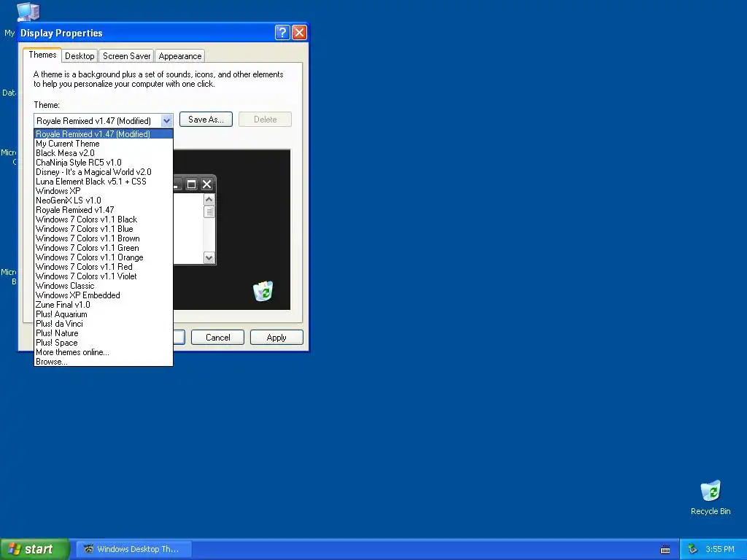Pick the Plus! Space theme
Viewport: 747px width, 560px height.
tap(104, 343)
